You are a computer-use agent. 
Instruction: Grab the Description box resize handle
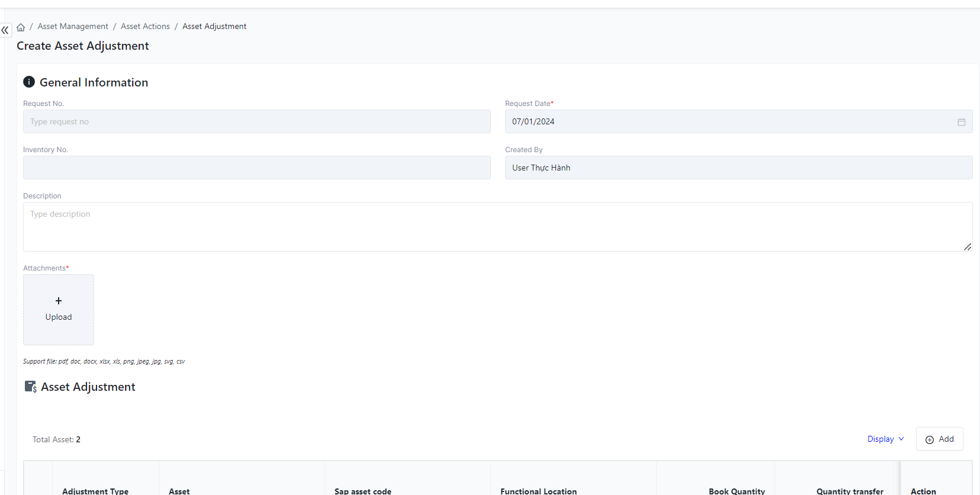pos(967,247)
